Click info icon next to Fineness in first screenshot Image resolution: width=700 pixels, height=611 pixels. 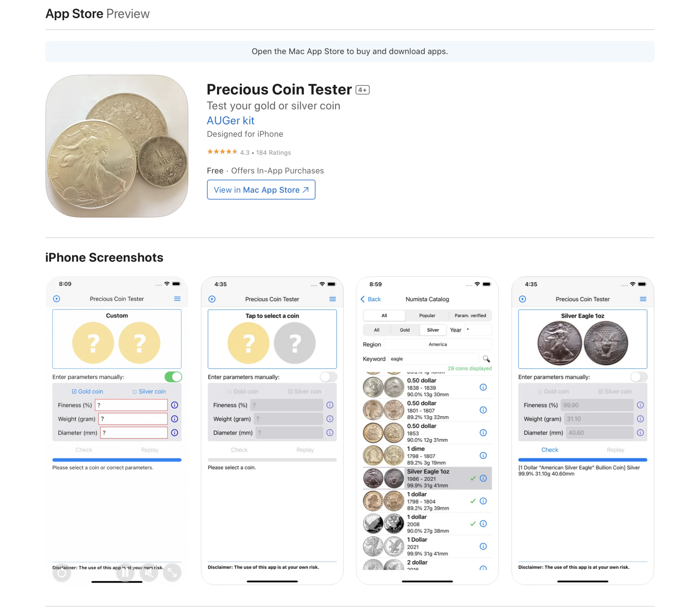[x=175, y=405]
